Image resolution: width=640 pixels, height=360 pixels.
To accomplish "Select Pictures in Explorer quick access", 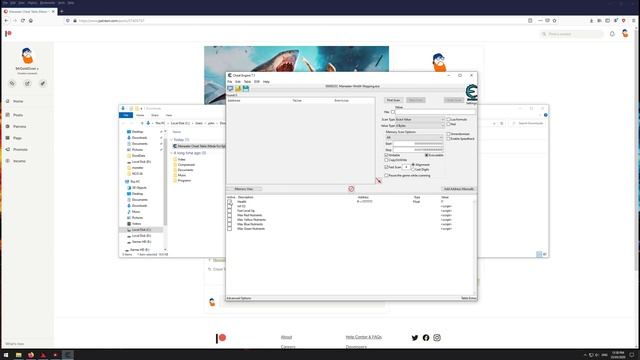I will pyautogui.click(x=138, y=150).
